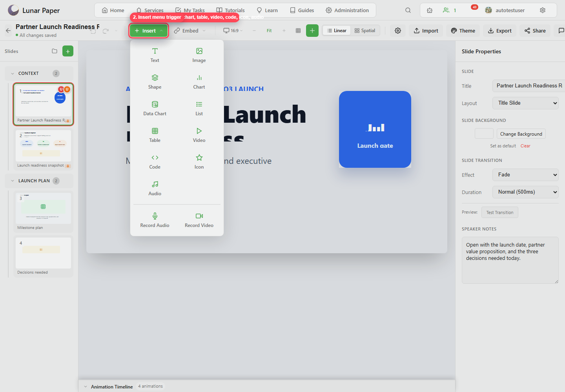565x392 pixels.
Task: Click the Export button
Action: point(500,31)
